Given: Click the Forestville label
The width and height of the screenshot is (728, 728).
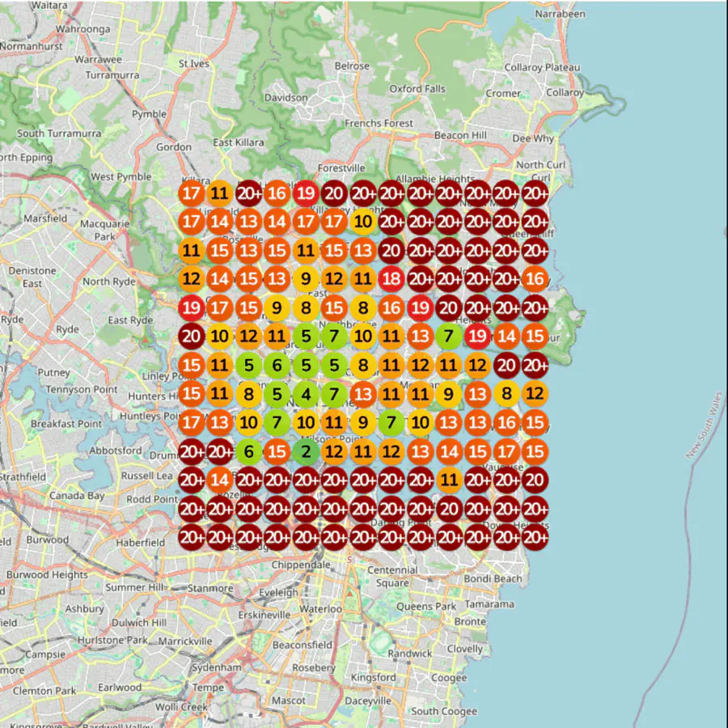Looking at the screenshot, I should tap(341, 168).
